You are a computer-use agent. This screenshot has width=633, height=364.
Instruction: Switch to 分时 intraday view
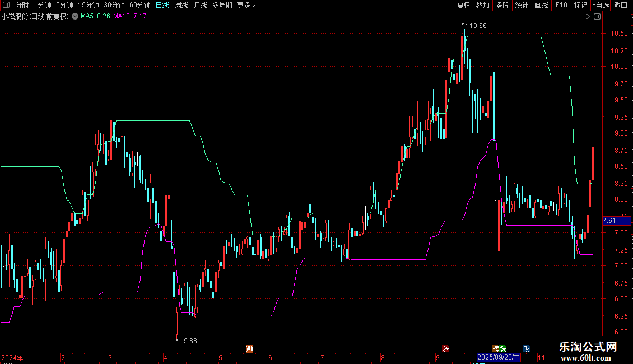[22, 5]
